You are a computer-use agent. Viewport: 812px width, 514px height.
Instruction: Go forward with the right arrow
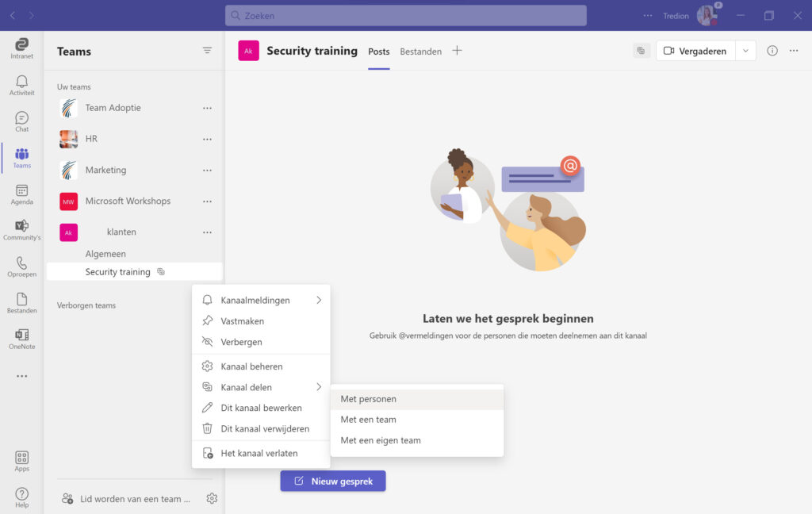tap(32, 16)
